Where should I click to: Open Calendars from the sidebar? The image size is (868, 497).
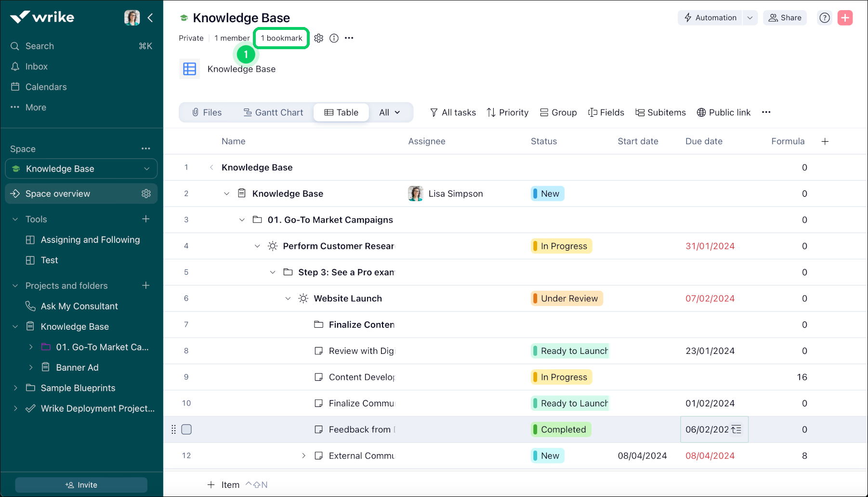click(46, 87)
